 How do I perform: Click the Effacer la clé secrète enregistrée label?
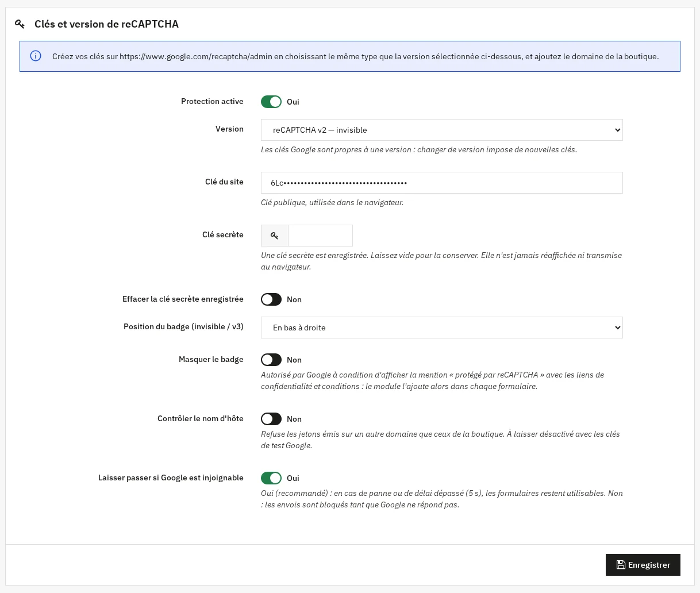pyautogui.click(x=183, y=299)
